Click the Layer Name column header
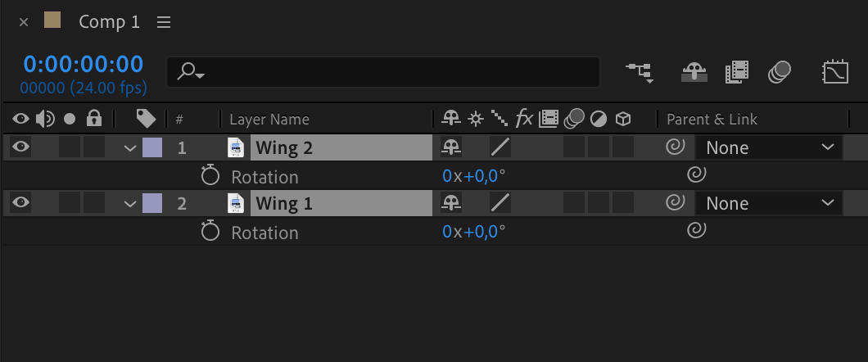 pos(269,119)
